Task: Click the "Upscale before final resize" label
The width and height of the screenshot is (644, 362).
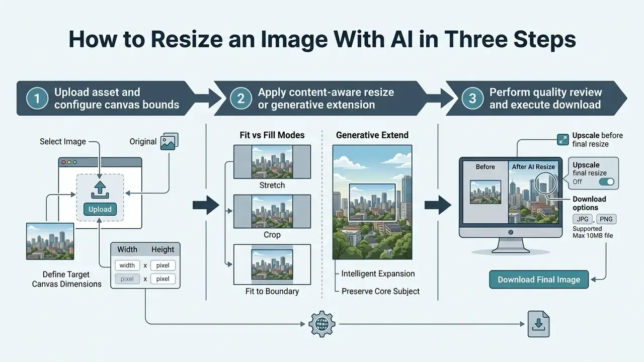Action: tap(598, 140)
